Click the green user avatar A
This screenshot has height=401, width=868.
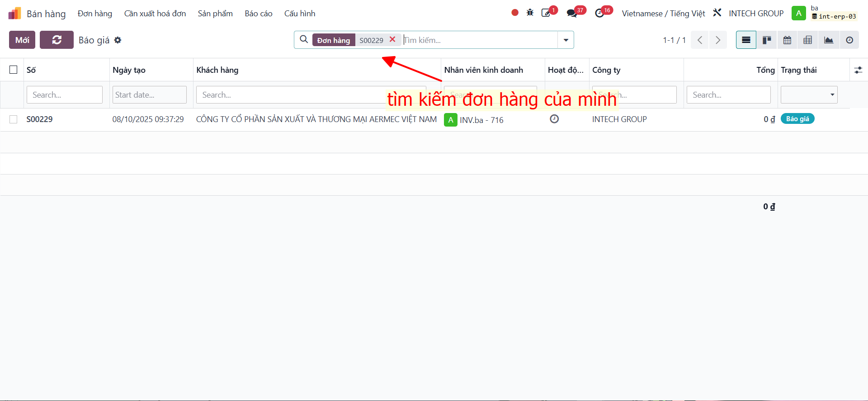click(x=799, y=13)
